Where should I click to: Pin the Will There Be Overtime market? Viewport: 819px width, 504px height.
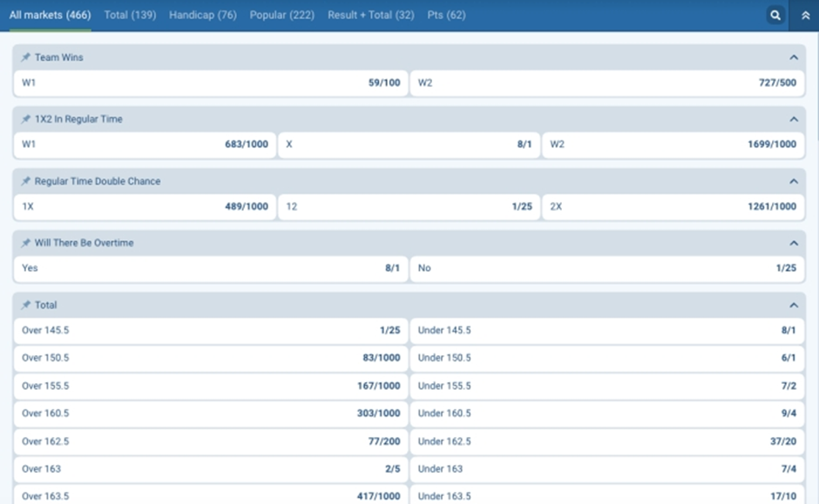pos(26,243)
